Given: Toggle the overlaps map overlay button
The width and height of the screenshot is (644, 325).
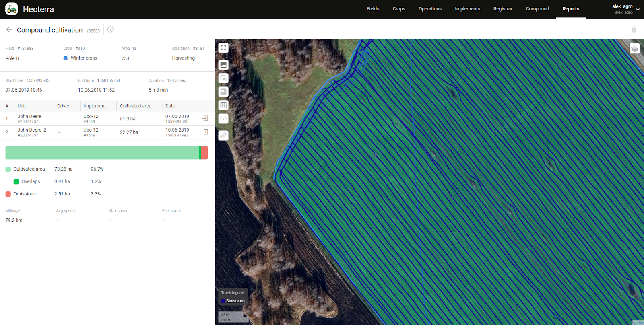Looking at the screenshot, I should pyautogui.click(x=223, y=78).
